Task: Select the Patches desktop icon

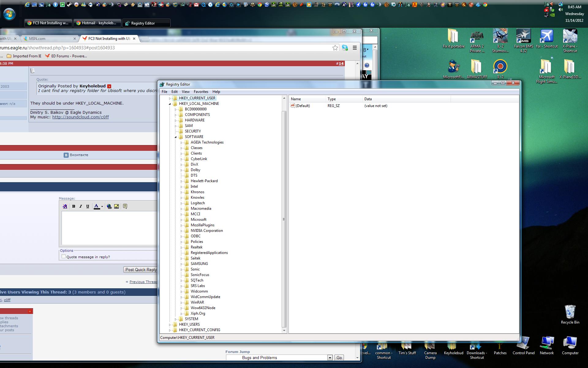Action: tap(500, 348)
